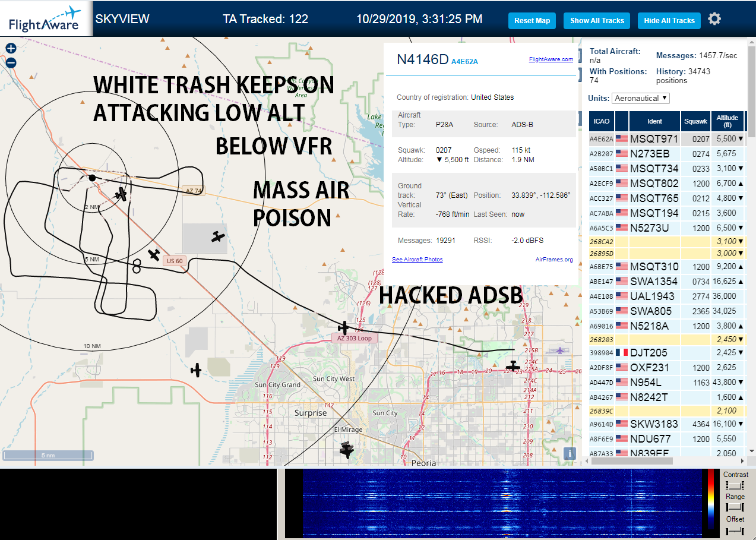The image size is (756, 540).
Task: Click the A4E62A hex code beside N4146D
Action: pos(464,61)
